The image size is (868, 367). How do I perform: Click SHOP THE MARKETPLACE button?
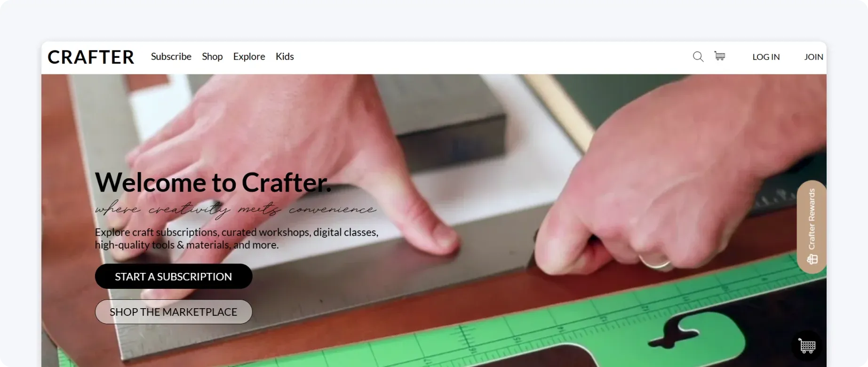click(x=174, y=312)
